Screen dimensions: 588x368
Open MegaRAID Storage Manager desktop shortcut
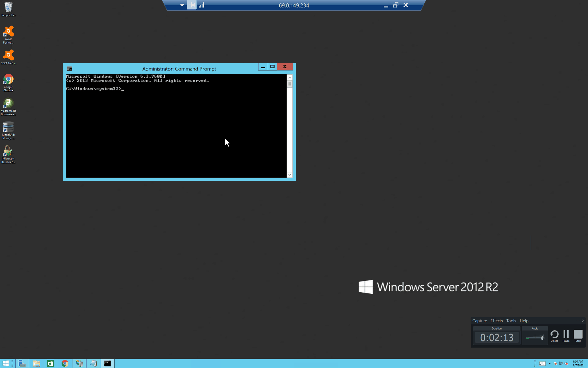coord(8,131)
